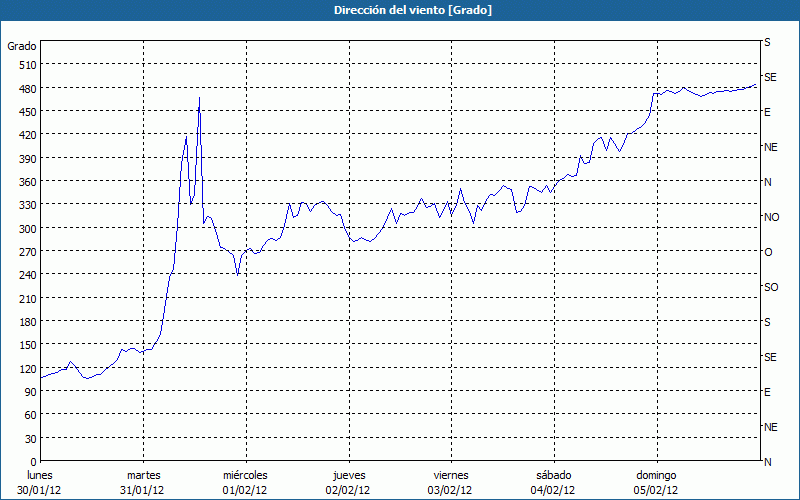This screenshot has height=500, width=800.
Task: Click the 'lunes 30/01/12' date label
Action: 40,482
